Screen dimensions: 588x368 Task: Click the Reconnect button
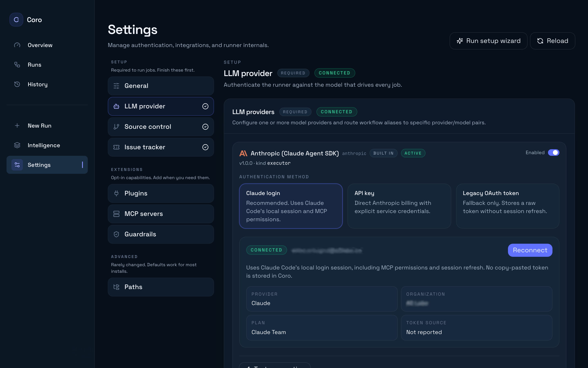(530, 250)
